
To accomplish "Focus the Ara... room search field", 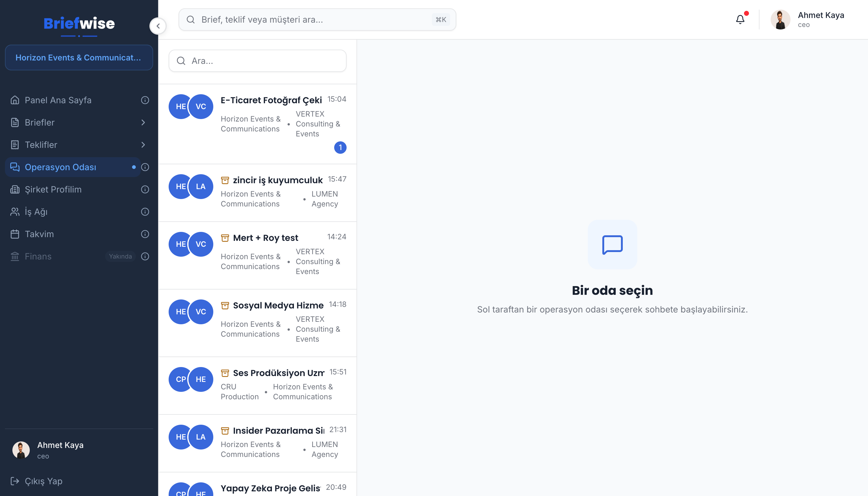I will [x=258, y=61].
